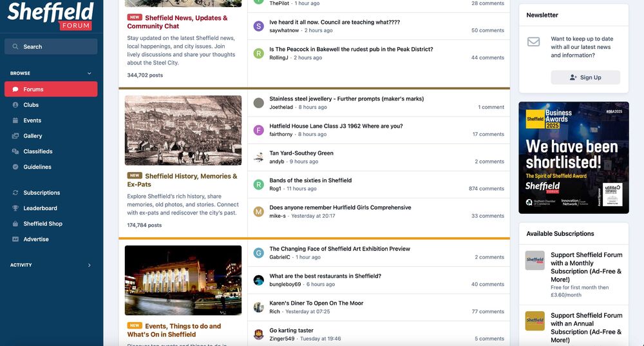Click mike-s's tan M avatar

pos(258,211)
